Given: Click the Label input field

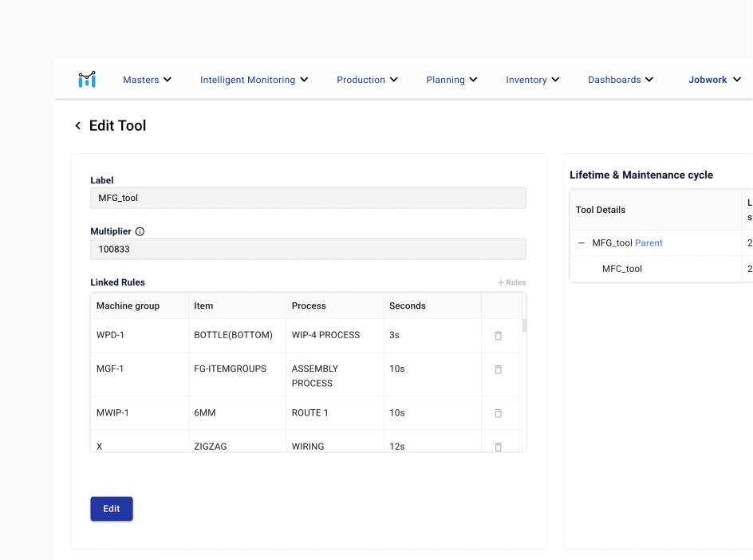Looking at the screenshot, I should point(309,198).
